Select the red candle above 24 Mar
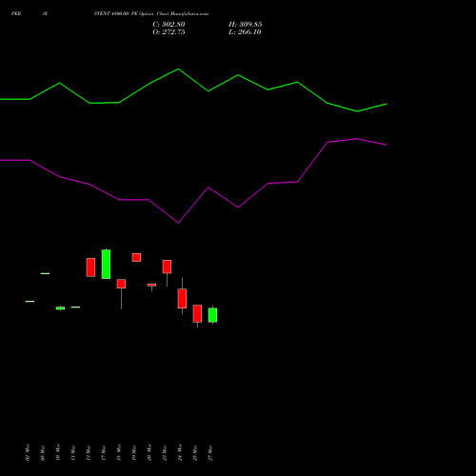Image resolution: width=476 pixels, height=476 pixels. 182,298
